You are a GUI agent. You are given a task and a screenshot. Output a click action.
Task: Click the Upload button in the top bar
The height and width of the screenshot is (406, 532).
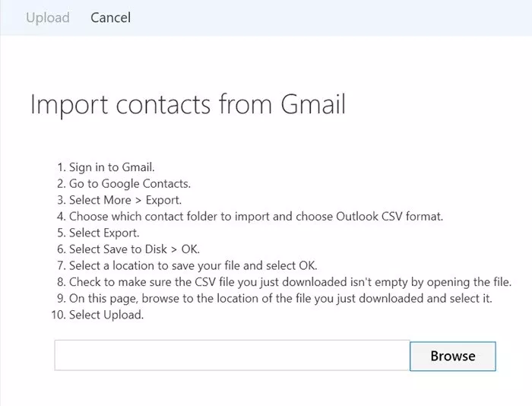pos(48,17)
